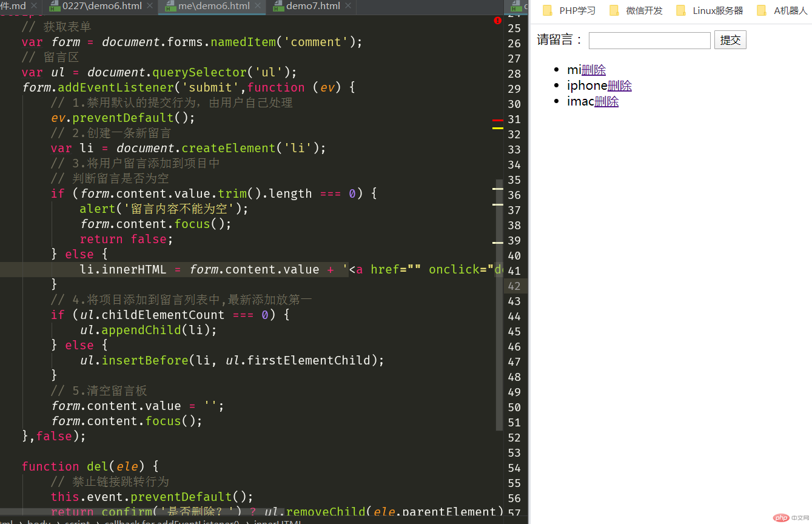Close the 0227\demo6.html tab
This screenshot has height=524, width=812.
click(150, 7)
